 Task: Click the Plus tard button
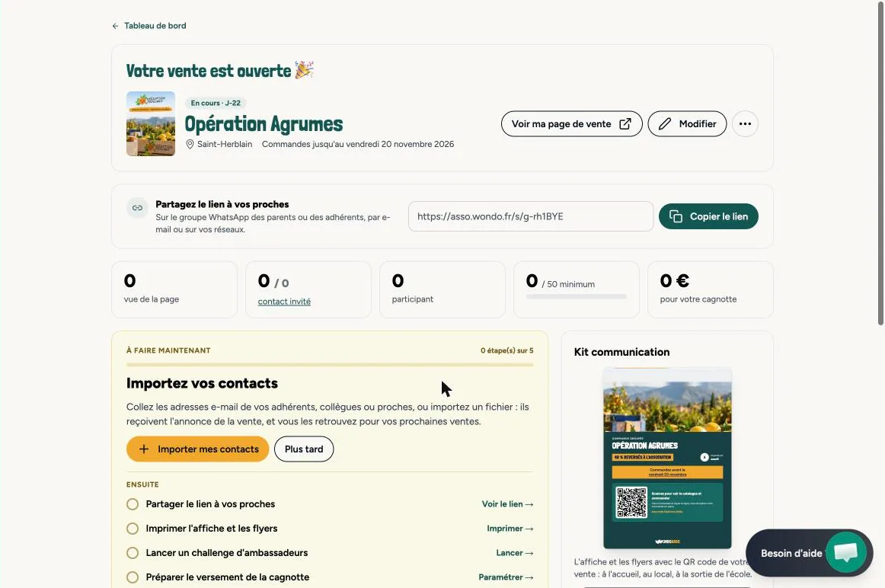[304, 449]
